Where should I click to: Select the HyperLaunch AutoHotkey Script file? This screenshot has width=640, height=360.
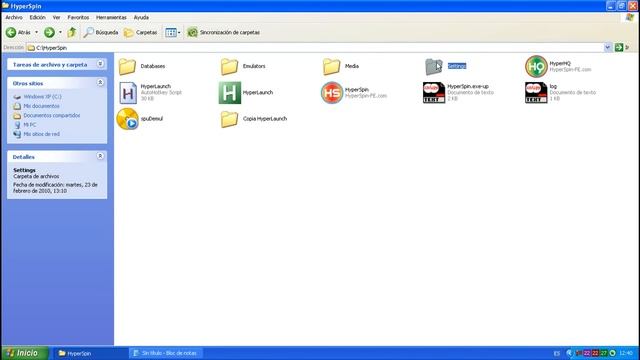(x=150, y=92)
